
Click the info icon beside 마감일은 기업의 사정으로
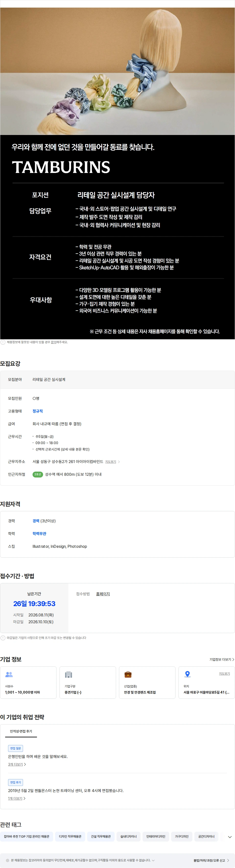3,638
